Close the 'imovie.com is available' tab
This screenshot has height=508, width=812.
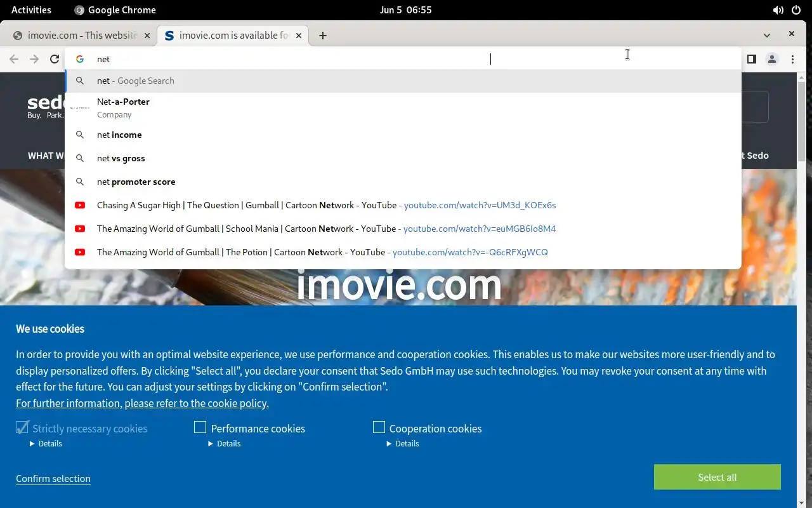(x=299, y=36)
